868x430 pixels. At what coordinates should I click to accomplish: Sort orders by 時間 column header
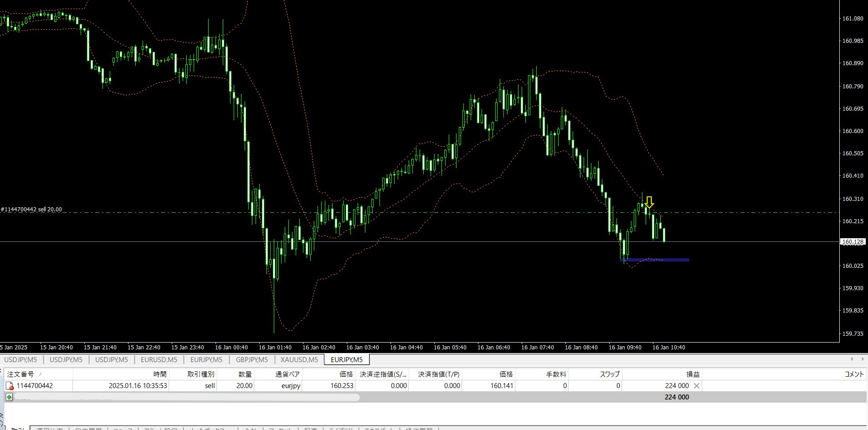coord(121,374)
